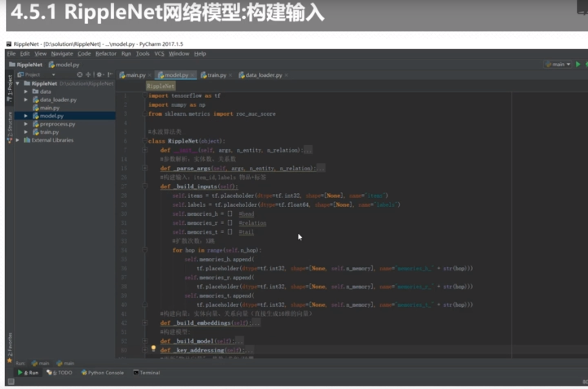Expand folded _build_embeddings method

point(145,323)
